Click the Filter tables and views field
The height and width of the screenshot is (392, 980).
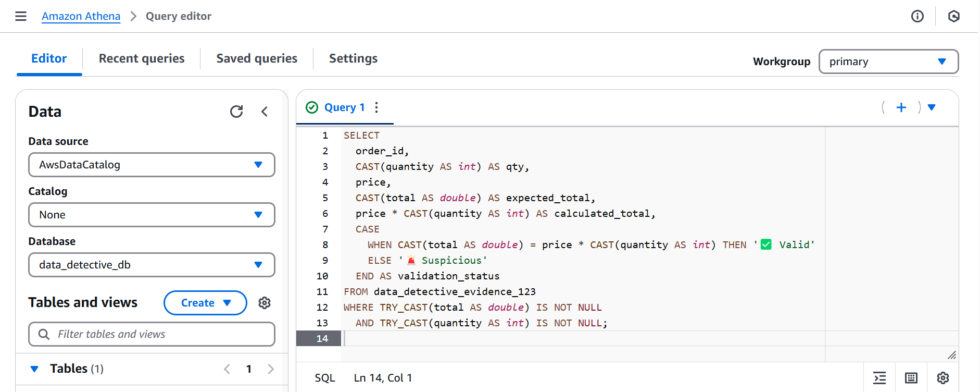[x=152, y=334]
